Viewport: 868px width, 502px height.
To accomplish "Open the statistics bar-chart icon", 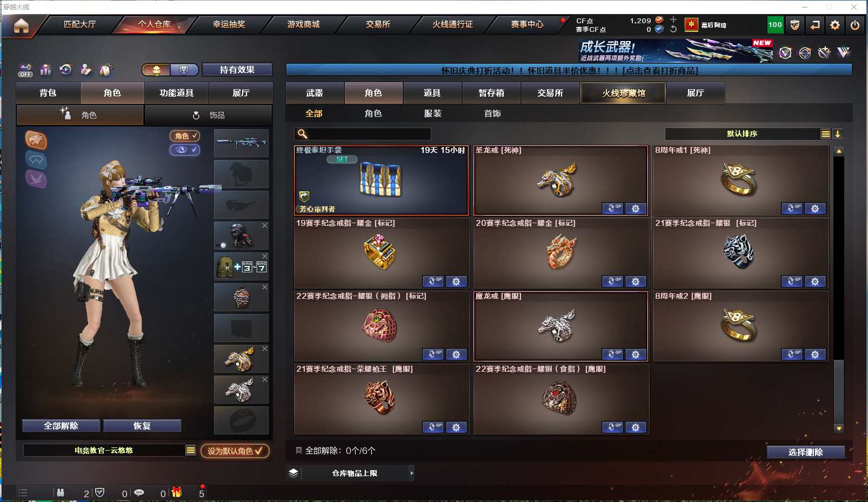I will (x=45, y=70).
